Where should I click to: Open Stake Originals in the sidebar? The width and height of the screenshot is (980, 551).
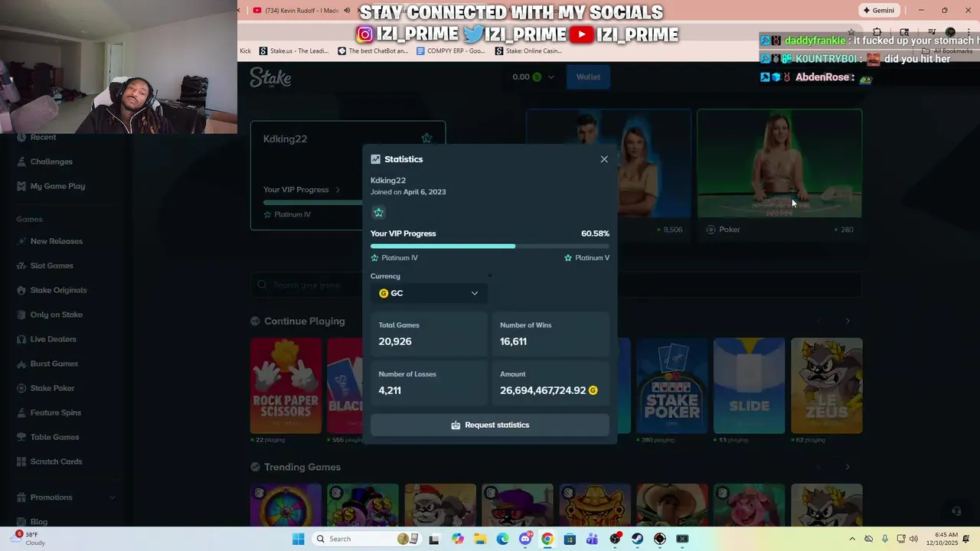point(58,290)
